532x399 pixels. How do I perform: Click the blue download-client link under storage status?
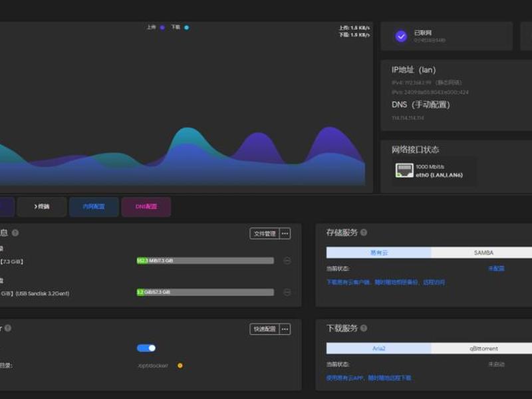(386, 282)
